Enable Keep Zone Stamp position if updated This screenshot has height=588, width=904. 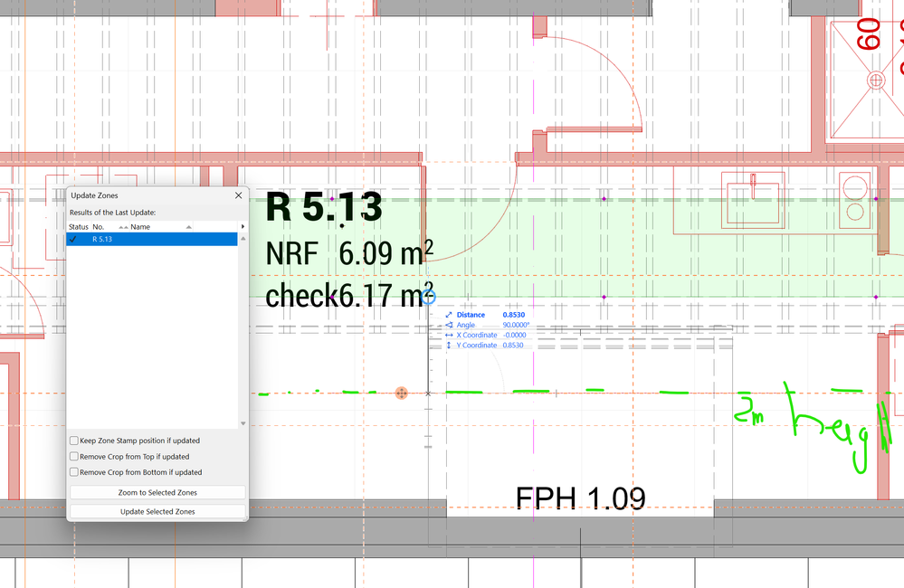point(74,441)
